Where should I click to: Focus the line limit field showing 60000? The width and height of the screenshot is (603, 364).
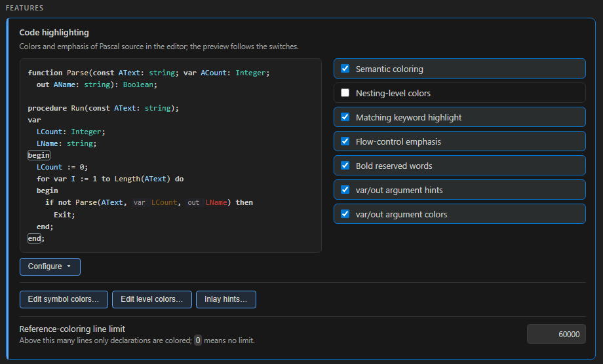(556, 334)
